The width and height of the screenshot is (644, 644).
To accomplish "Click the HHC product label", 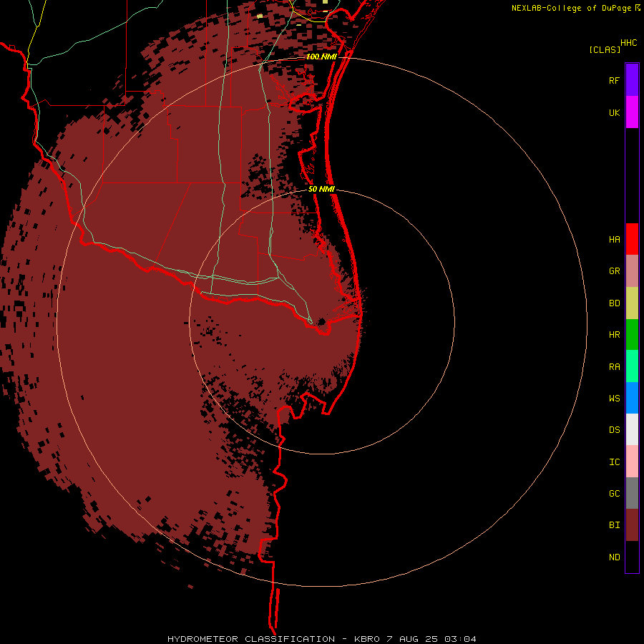I will (x=629, y=43).
